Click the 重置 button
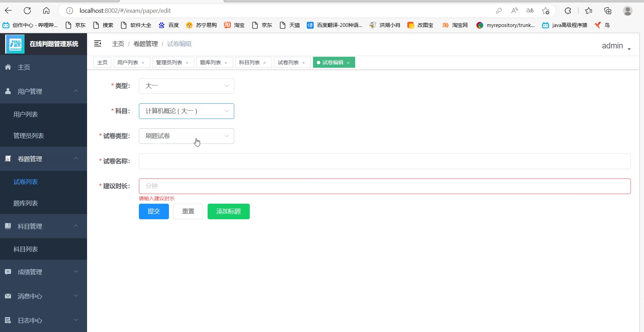 point(188,211)
